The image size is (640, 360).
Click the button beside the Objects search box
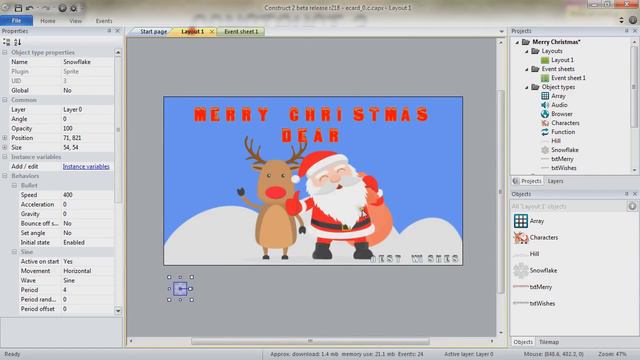(632, 206)
